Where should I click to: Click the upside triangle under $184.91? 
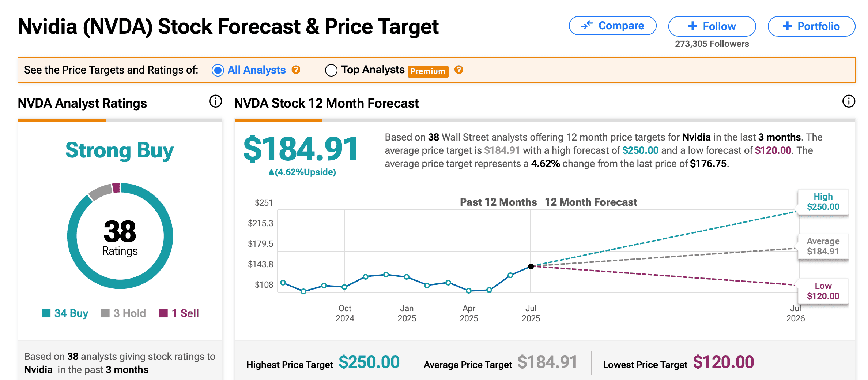click(271, 172)
